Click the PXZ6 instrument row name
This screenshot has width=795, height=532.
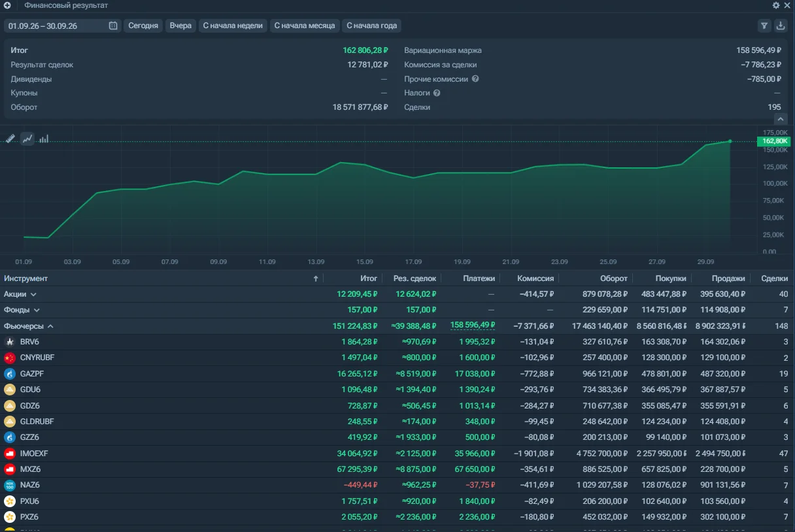[29, 517]
